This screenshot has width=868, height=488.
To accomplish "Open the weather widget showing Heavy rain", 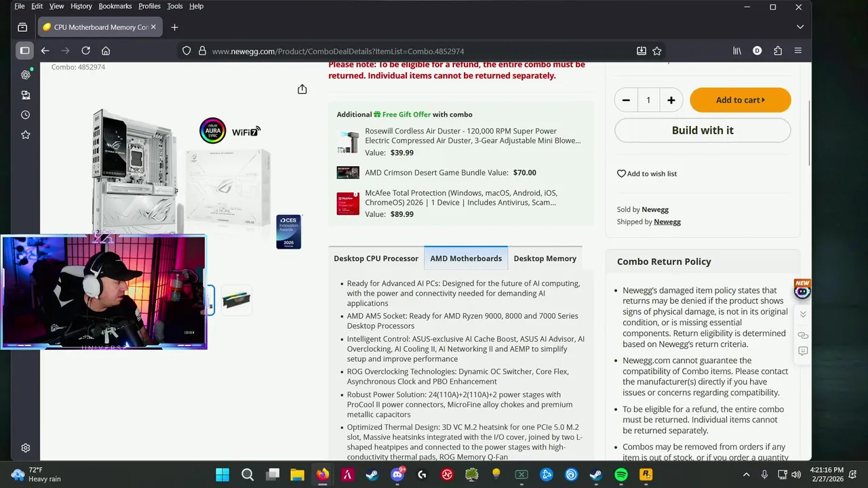I will pos(37,474).
